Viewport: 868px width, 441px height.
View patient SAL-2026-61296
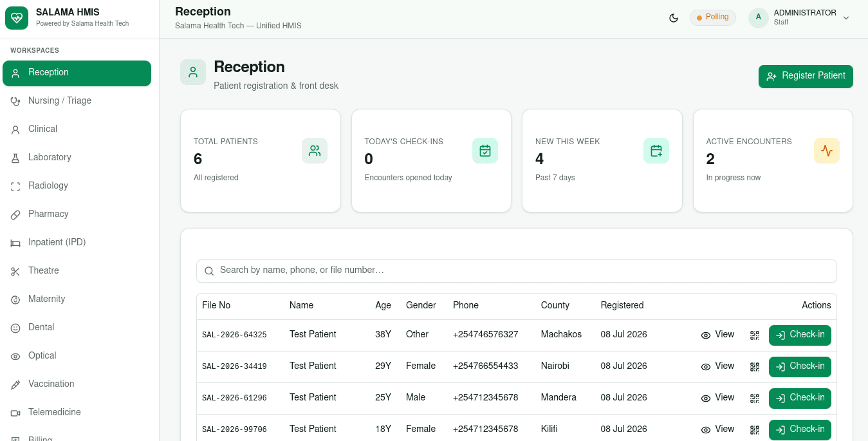click(717, 398)
